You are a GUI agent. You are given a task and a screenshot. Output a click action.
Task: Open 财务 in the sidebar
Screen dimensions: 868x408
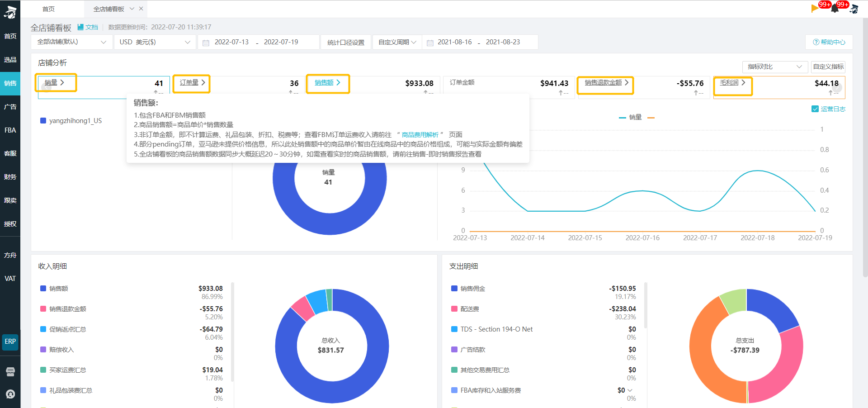click(x=10, y=177)
